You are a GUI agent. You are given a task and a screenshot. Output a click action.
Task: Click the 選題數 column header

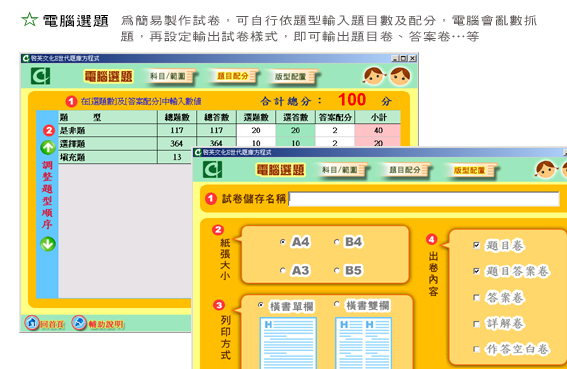256,117
